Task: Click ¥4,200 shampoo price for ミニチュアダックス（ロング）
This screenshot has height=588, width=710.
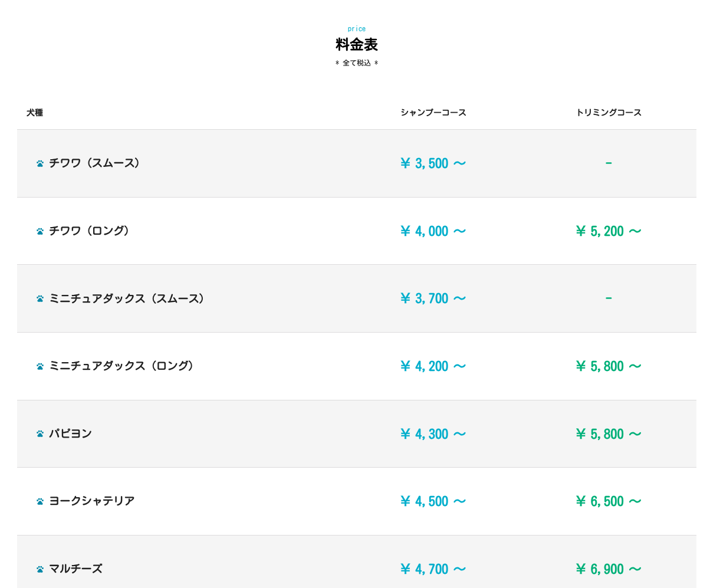Action: pos(433,366)
